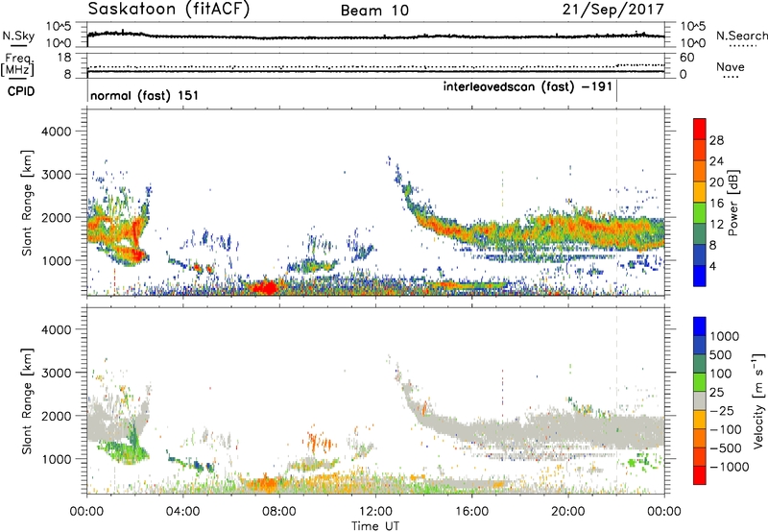This screenshot has height=532, width=768.
Task: Click the 'Slant Range [km]' label of power panel
Action: (x=27, y=203)
